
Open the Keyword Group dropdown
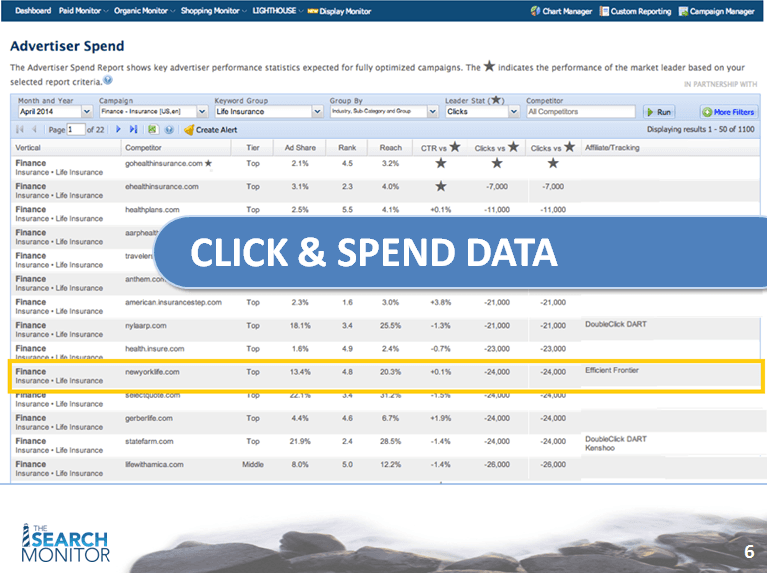coord(317,112)
